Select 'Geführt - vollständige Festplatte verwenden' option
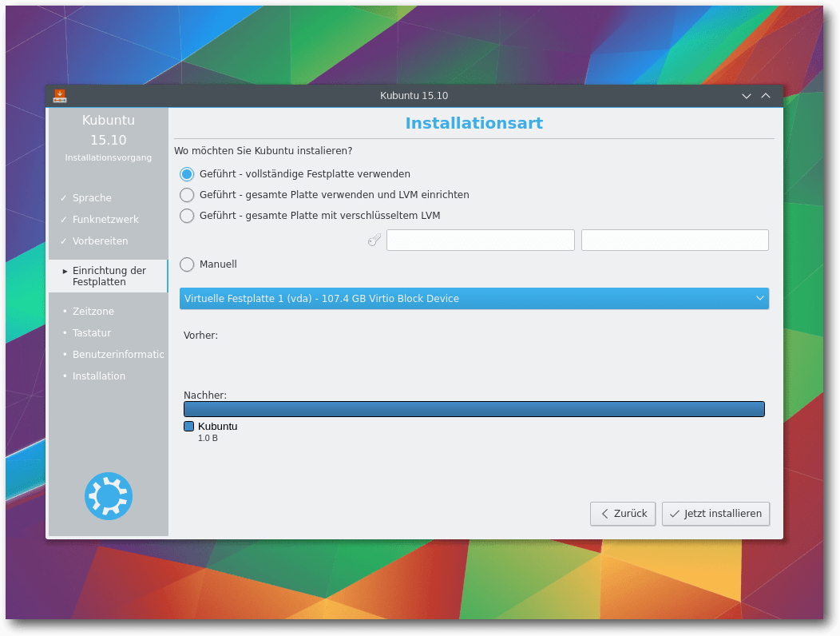 (x=295, y=173)
